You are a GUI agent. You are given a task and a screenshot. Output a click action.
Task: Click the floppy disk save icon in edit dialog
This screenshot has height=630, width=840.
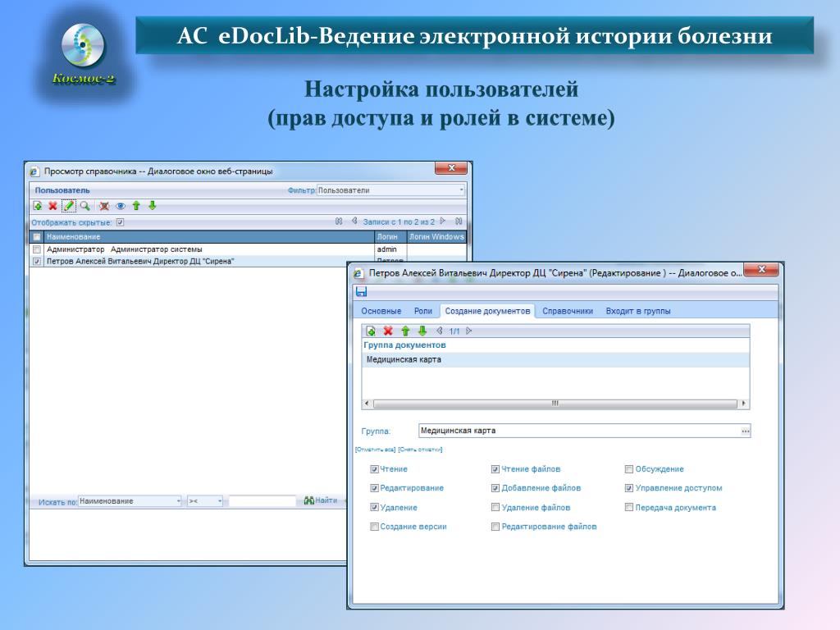tap(362, 291)
